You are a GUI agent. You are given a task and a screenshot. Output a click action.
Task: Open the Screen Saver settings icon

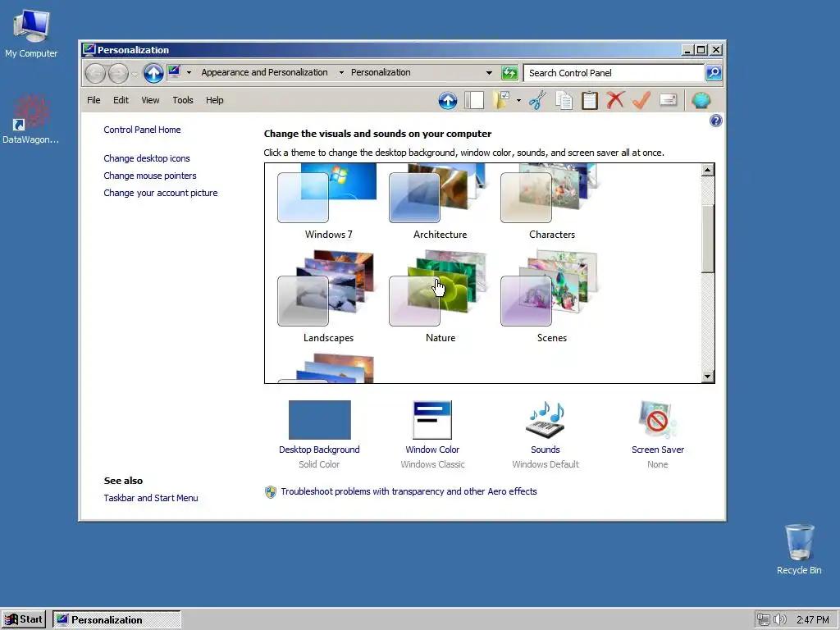click(657, 419)
